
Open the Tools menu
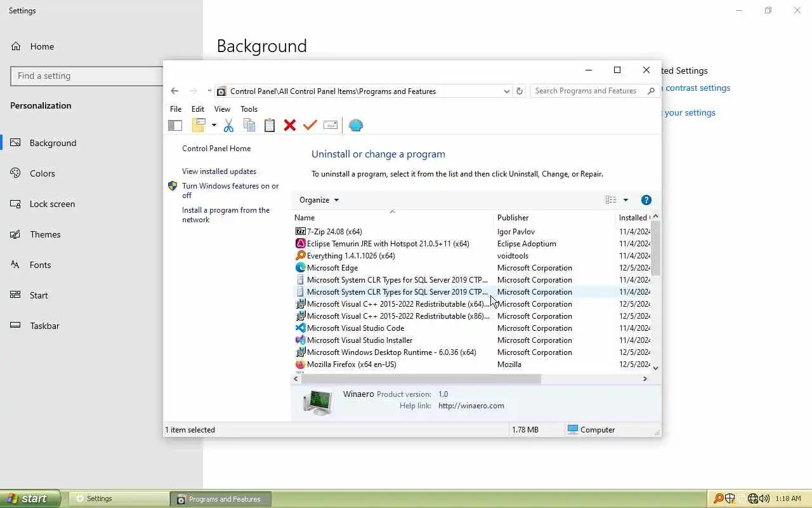[x=249, y=109]
